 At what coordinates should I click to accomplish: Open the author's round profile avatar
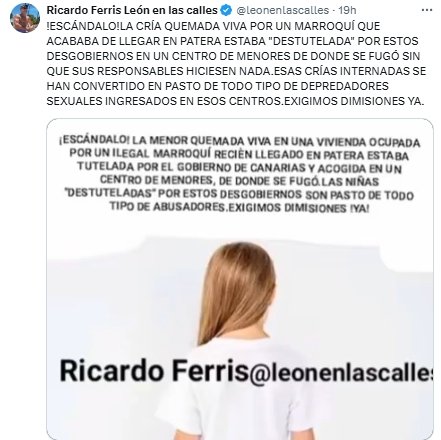point(25,18)
